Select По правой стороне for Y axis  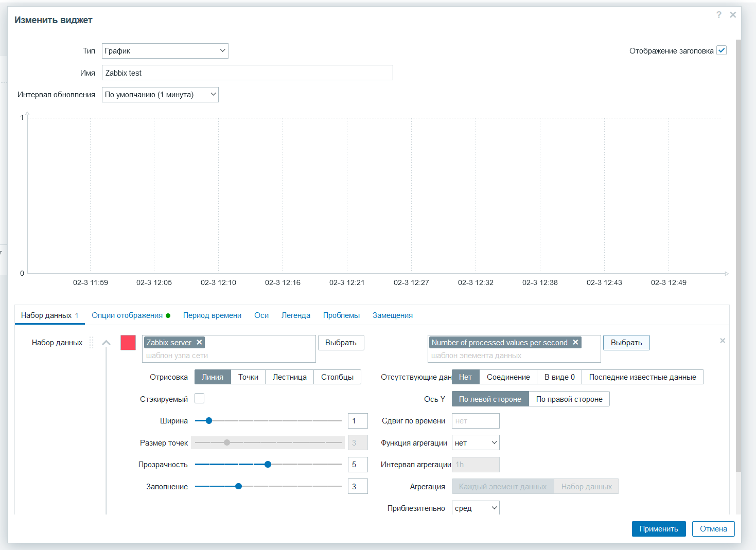pyautogui.click(x=569, y=399)
